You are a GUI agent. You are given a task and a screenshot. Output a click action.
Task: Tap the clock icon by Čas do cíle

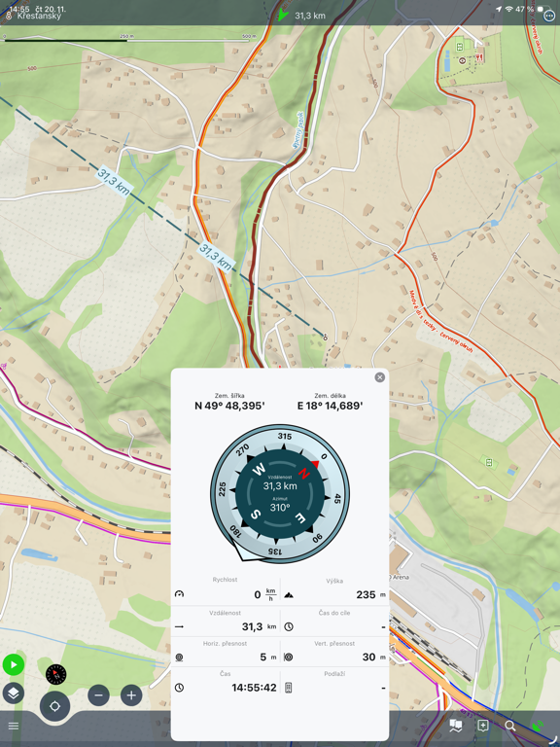point(289,626)
